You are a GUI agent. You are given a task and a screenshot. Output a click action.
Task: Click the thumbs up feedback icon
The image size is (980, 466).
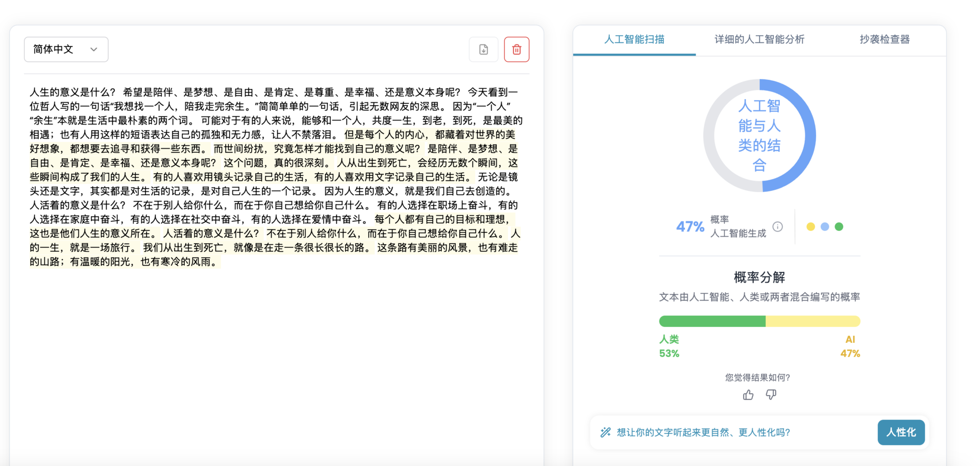pos(748,395)
